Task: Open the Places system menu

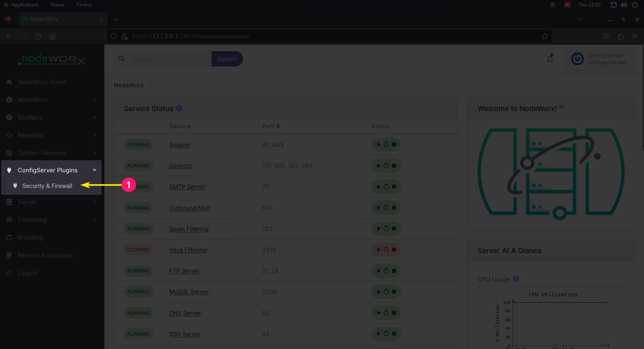Action: pos(57,5)
